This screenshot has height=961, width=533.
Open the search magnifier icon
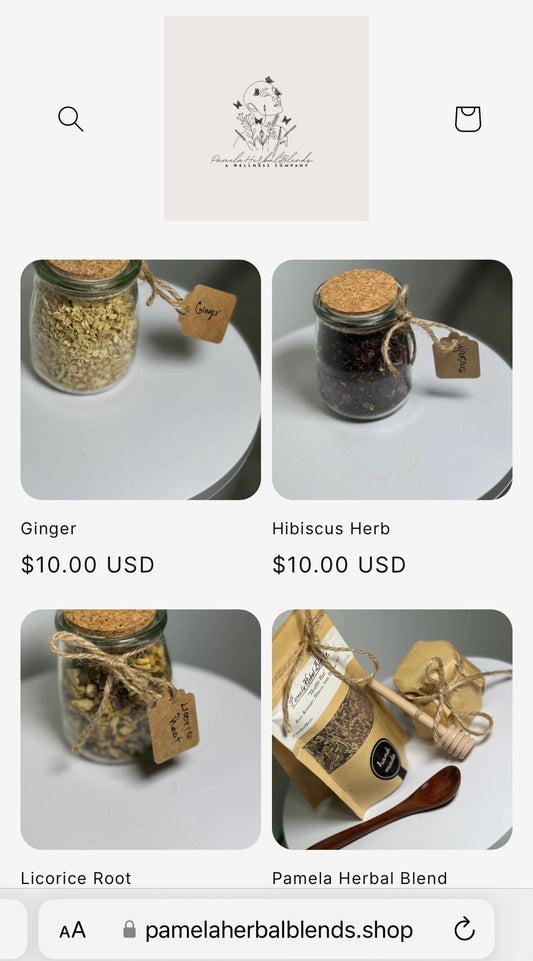click(x=70, y=119)
